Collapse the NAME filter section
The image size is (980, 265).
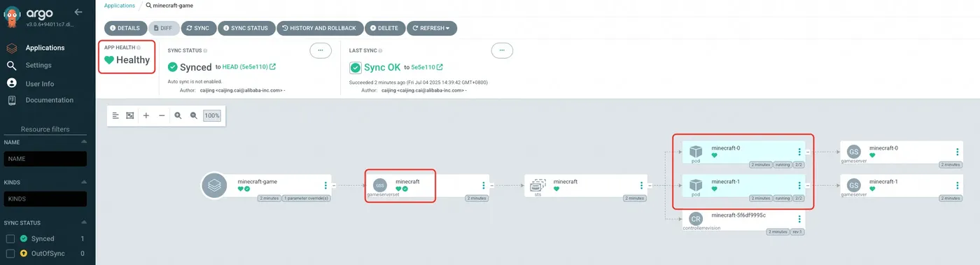[84, 142]
